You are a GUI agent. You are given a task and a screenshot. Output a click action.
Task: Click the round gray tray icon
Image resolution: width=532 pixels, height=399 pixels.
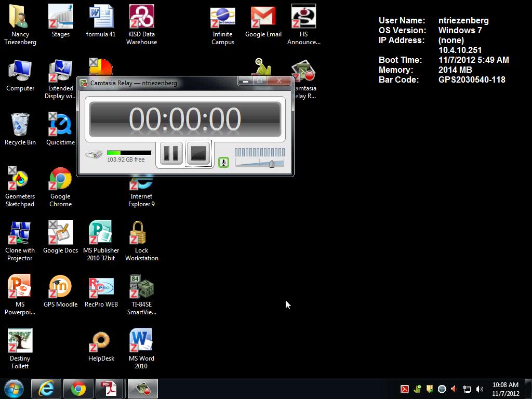pos(442,389)
